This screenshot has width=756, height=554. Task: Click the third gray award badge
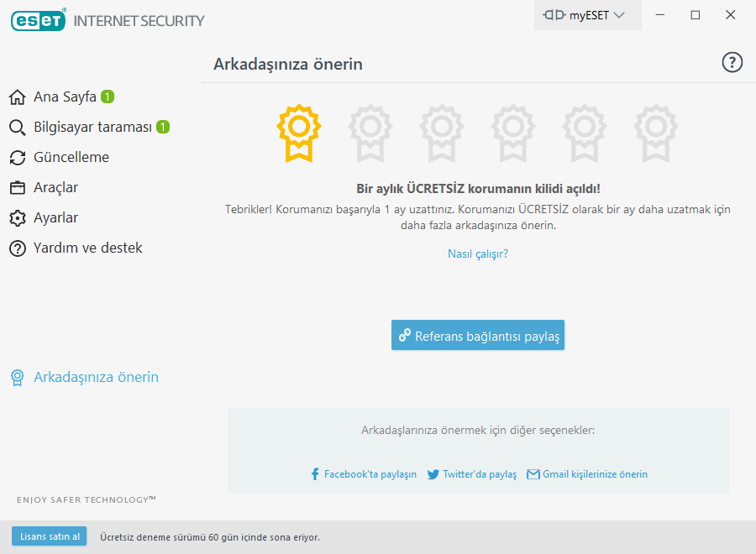442,133
